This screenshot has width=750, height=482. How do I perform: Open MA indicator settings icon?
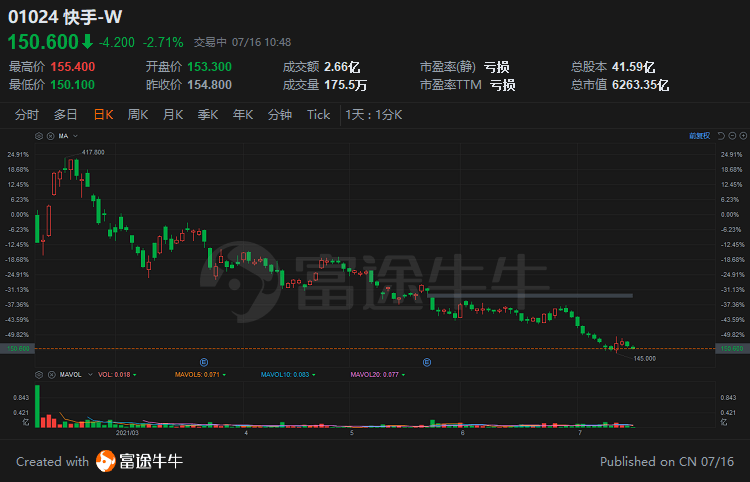pyautogui.click(x=39, y=136)
